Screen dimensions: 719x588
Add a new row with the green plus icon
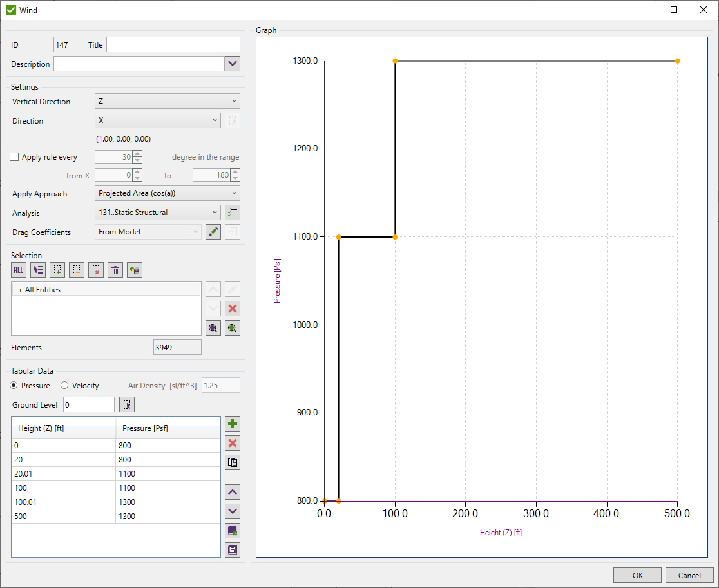[232, 424]
